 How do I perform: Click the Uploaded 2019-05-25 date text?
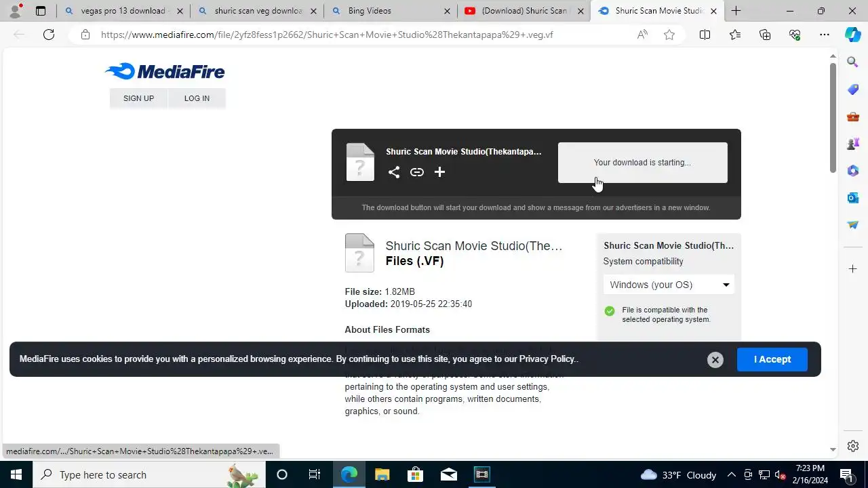408,304
